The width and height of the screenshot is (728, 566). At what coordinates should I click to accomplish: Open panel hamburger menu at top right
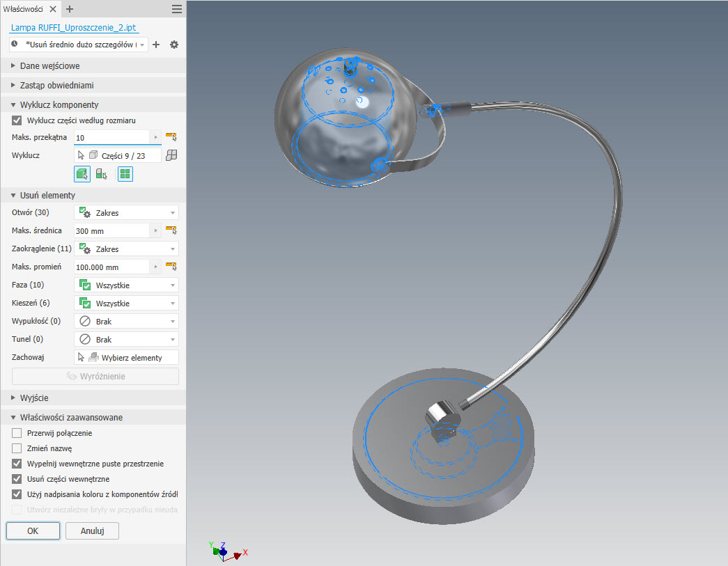pyautogui.click(x=177, y=9)
